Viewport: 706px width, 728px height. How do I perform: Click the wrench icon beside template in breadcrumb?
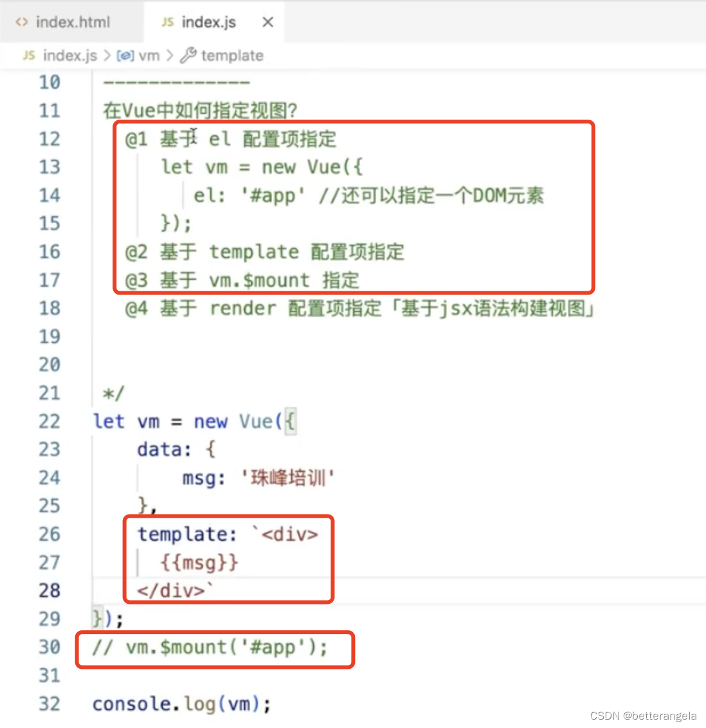click(x=187, y=55)
